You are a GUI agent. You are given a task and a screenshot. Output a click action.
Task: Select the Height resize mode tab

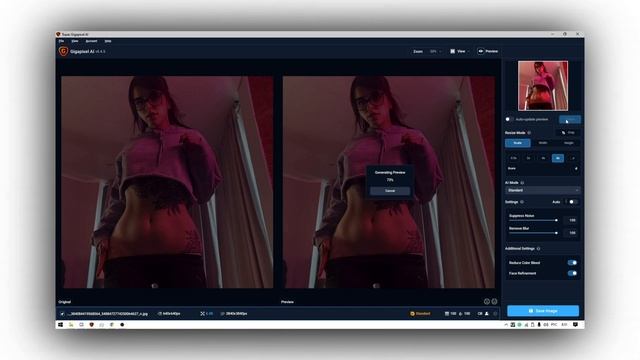coord(568,143)
